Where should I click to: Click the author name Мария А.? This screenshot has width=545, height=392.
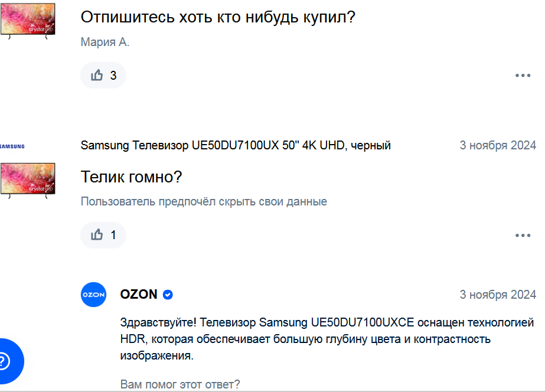[105, 42]
